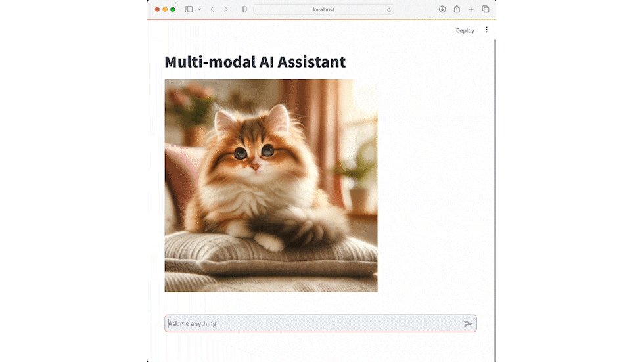This screenshot has height=362, width=644.
Task: Maximize the window with the green button
Action: click(173, 9)
